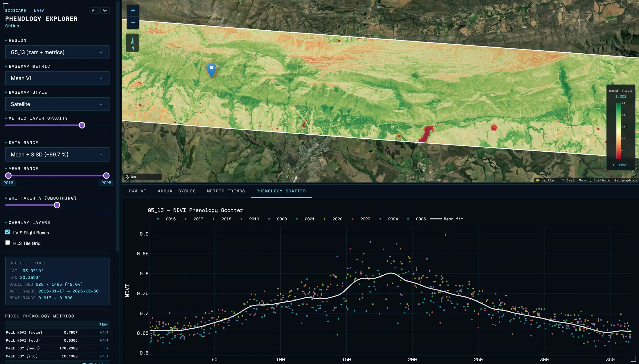
Task: Toggle 2020 series in chart legend
Action: pyautogui.click(x=278, y=219)
